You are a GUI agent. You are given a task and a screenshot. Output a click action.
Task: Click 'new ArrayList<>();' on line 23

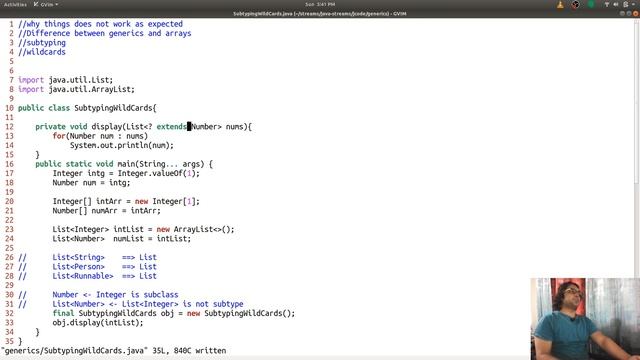196,229
